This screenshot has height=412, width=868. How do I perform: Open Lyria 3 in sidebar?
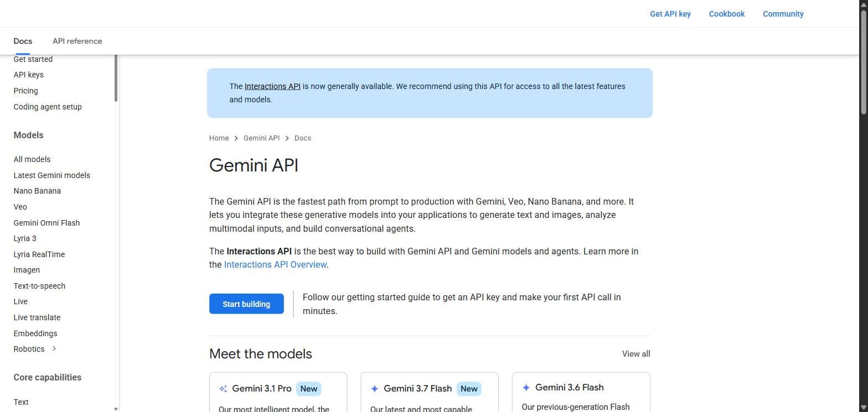(25, 238)
